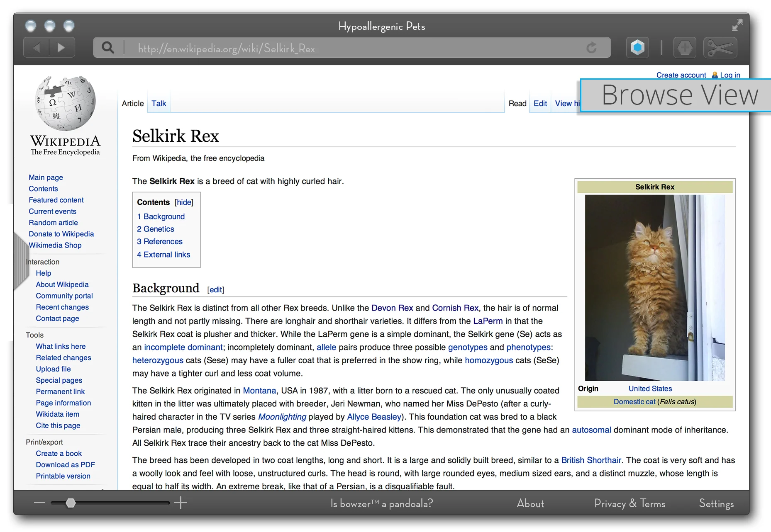Switch to the Talk tab
This screenshot has height=532, width=771.
[x=159, y=103]
